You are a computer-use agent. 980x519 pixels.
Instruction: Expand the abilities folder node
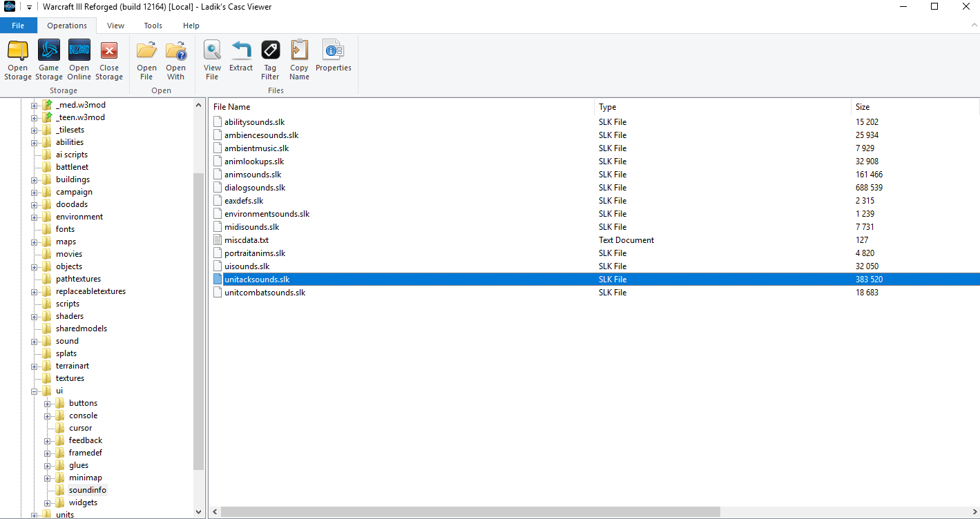34,142
